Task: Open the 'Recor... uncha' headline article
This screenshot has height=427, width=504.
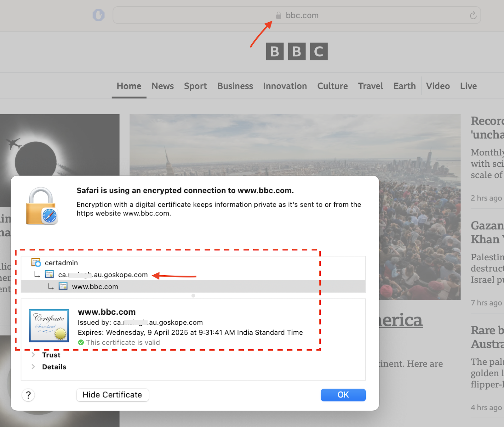Action: pyautogui.click(x=487, y=128)
